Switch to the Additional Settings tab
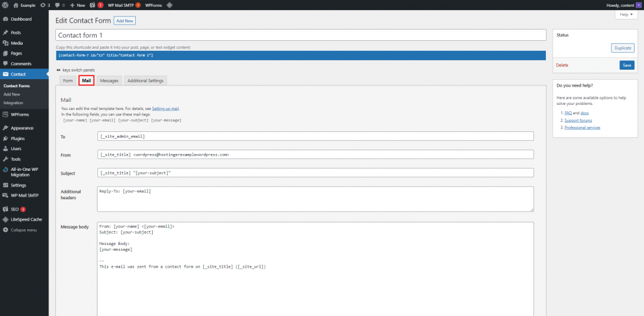This screenshot has height=316, width=644. 145,81
